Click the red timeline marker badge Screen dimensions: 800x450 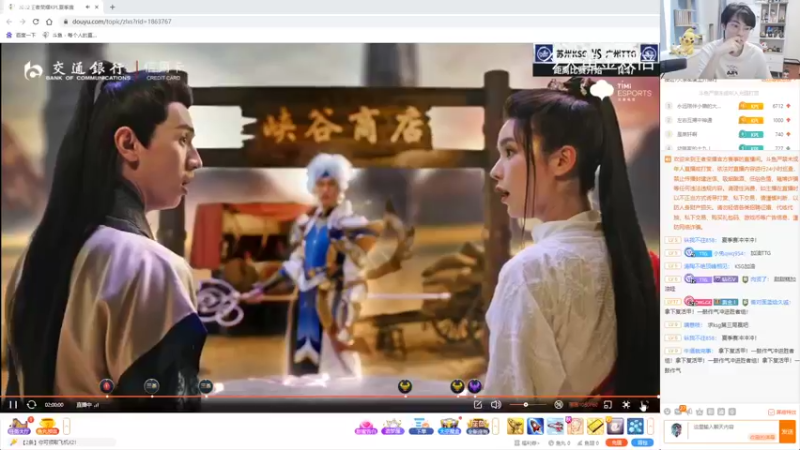pyautogui.click(x=106, y=386)
